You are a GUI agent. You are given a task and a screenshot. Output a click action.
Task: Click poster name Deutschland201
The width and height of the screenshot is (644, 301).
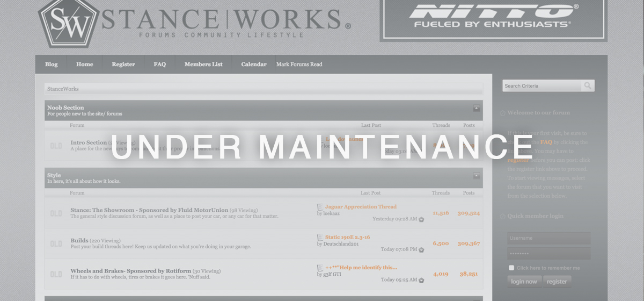click(x=341, y=244)
